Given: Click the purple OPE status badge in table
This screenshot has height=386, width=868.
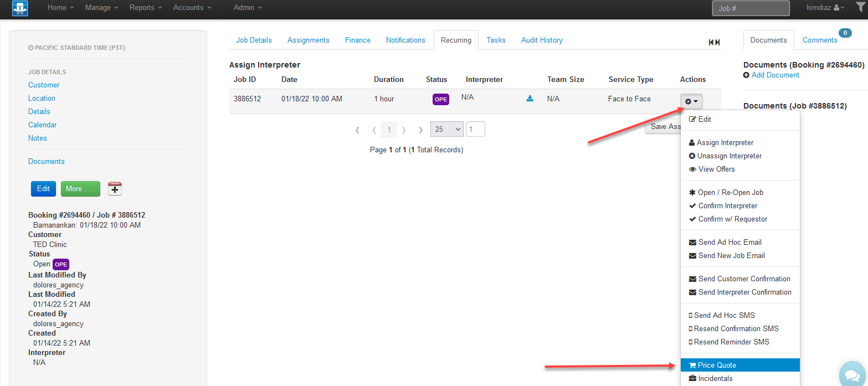Looking at the screenshot, I should click(441, 100).
